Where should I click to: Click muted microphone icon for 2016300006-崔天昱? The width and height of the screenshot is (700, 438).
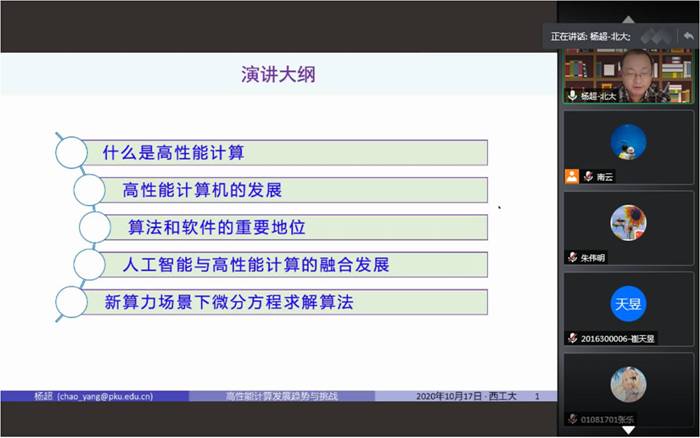(573, 338)
